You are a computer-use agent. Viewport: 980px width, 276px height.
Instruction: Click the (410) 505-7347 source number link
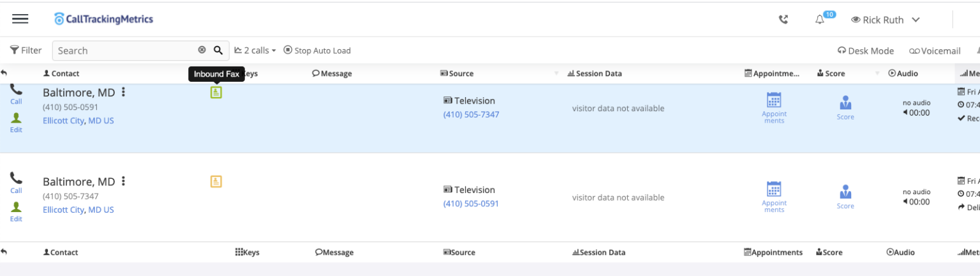[471, 115]
